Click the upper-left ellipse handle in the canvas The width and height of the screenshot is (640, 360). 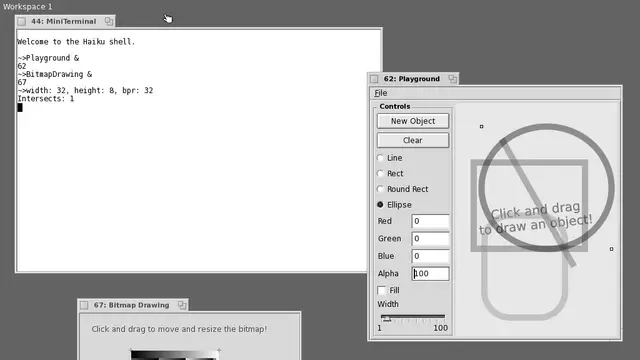[482, 127]
